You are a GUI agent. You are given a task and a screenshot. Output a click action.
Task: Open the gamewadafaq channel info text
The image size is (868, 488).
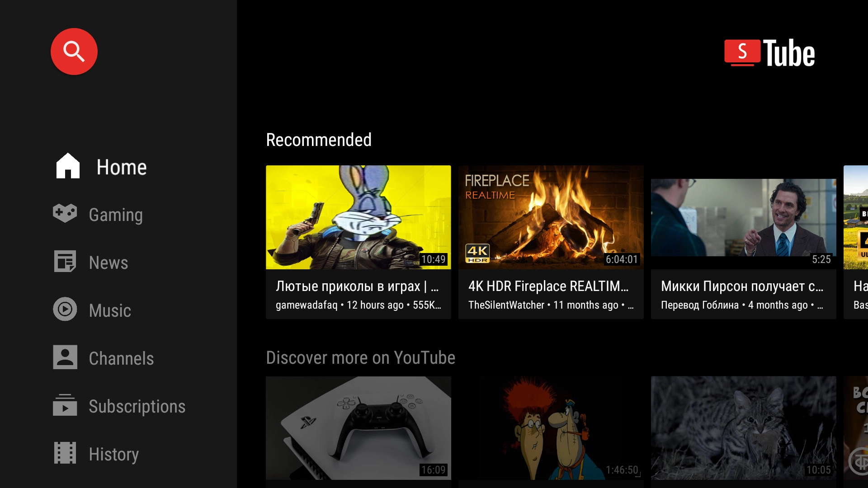[358, 305]
